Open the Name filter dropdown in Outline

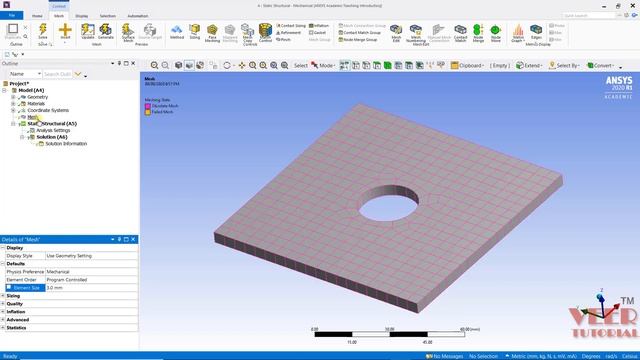pyautogui.click(x=25, y=74)
